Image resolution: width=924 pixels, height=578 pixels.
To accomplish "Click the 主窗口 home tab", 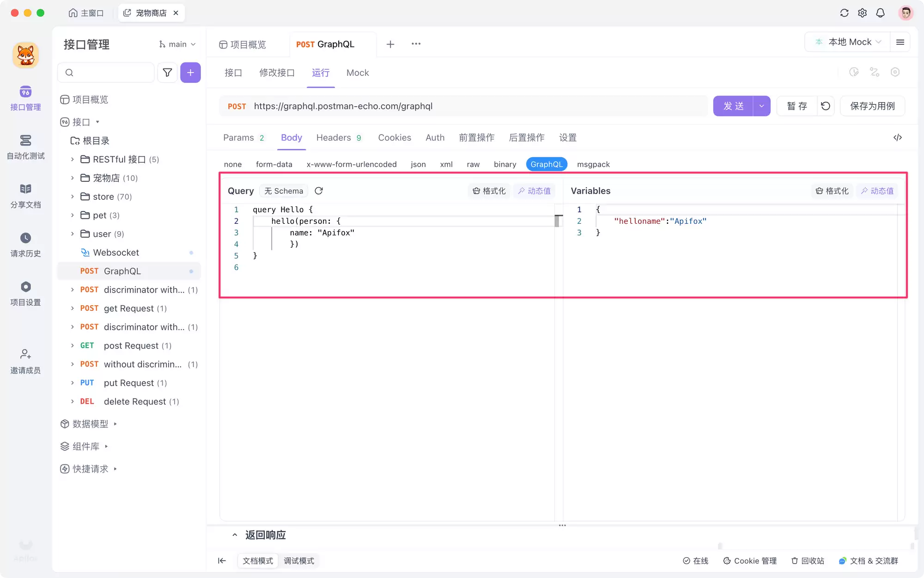I will 86,13.
